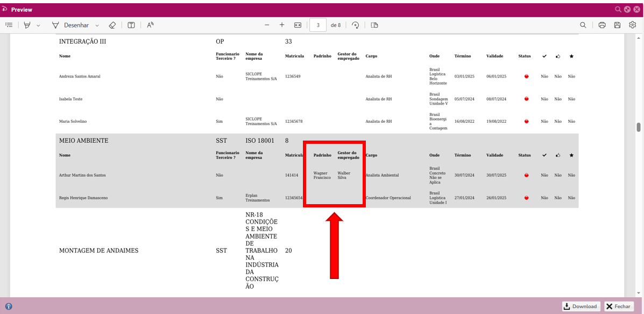Zoom out with the minus button

267,25
